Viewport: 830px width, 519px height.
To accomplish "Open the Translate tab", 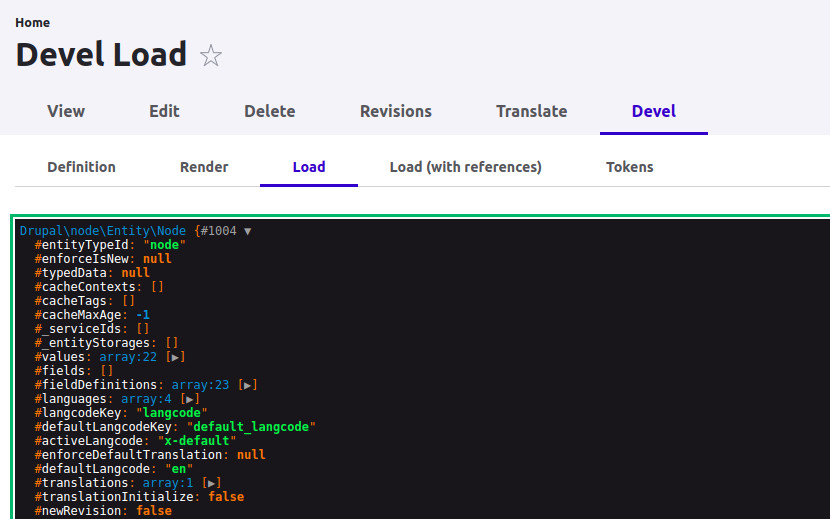I will coord(531,111).
